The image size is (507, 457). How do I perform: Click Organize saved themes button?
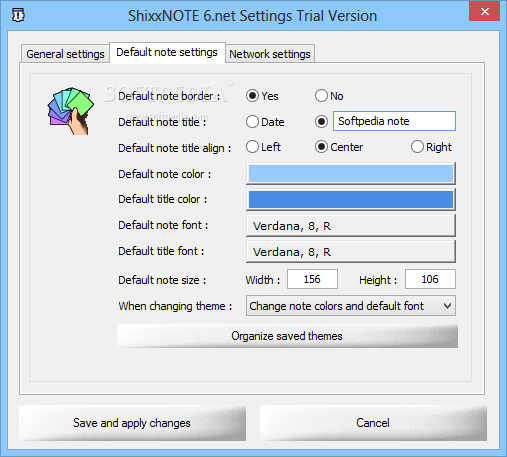[x=287, y=336]
